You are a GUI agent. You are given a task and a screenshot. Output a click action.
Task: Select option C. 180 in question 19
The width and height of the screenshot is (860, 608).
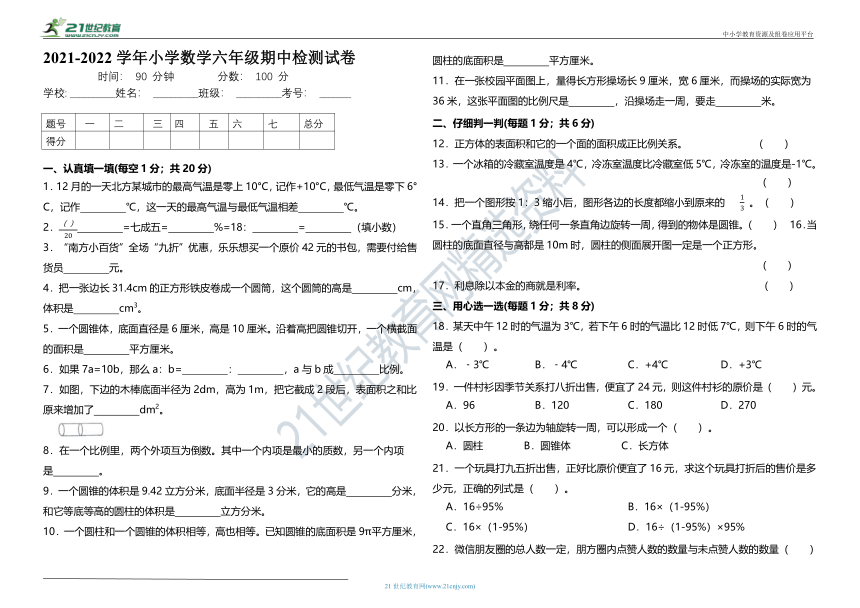point(645,406)
